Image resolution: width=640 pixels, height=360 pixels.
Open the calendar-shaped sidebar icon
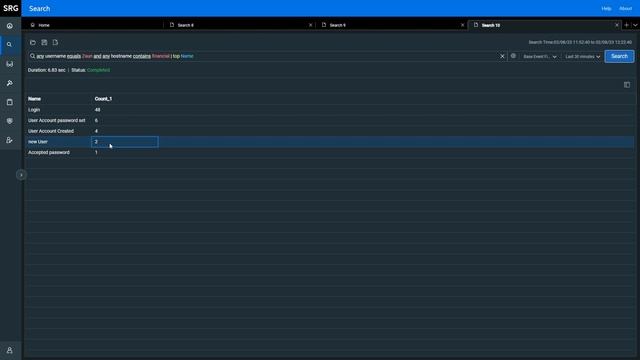pos(9,102)
